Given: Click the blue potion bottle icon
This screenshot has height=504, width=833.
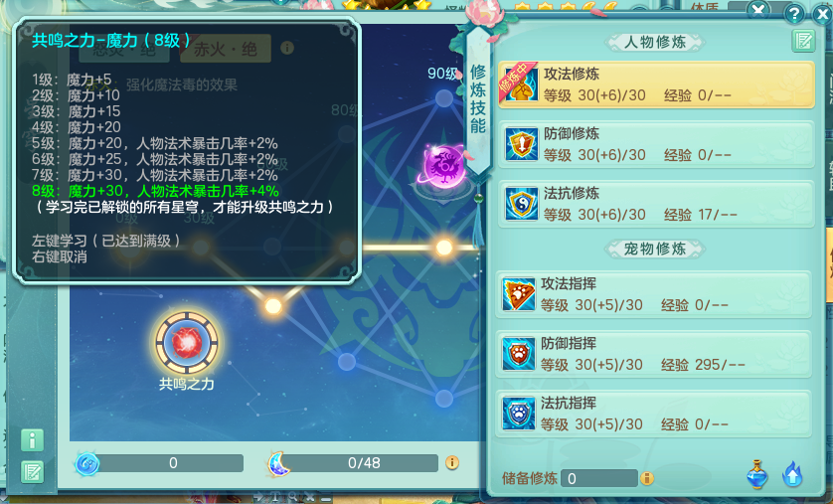Looking at the screenshot, I should (x=757, y=474).
